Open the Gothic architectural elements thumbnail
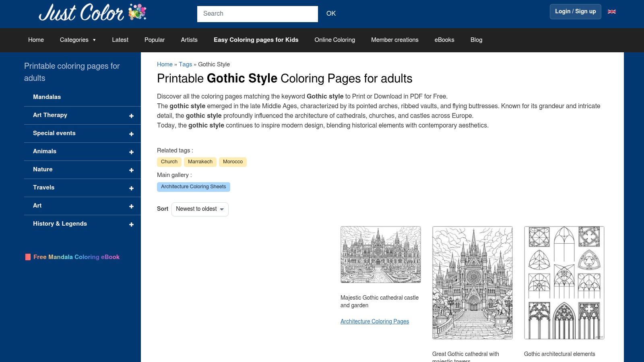 click(x=564, y=283)
